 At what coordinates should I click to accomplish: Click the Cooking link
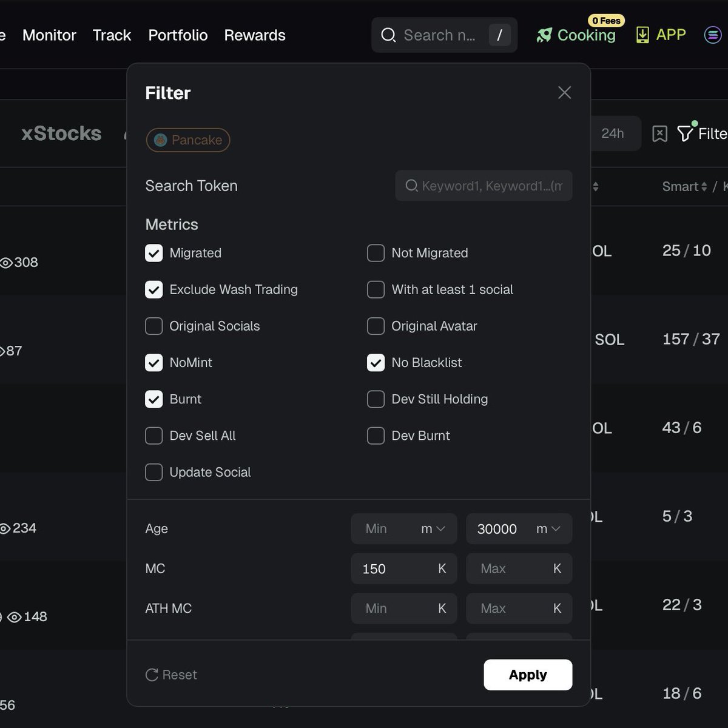pyautogui.click(x=586, y=35)
